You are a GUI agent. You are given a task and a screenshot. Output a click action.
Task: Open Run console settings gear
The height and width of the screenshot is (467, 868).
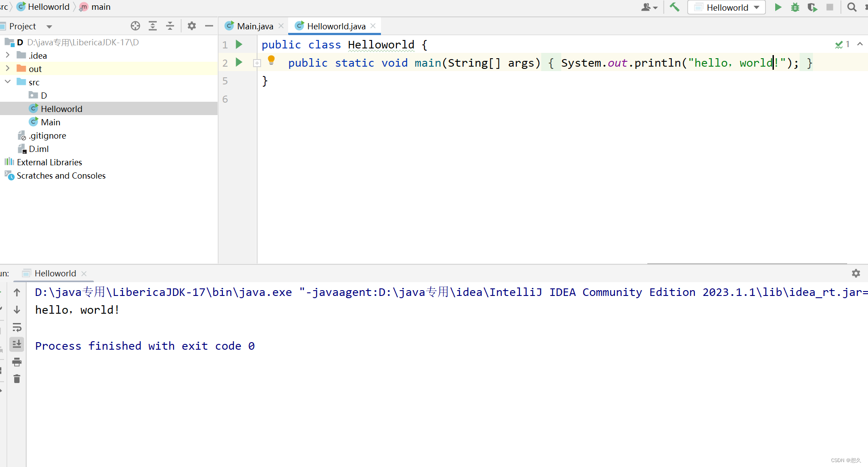[x=856, y=273]
